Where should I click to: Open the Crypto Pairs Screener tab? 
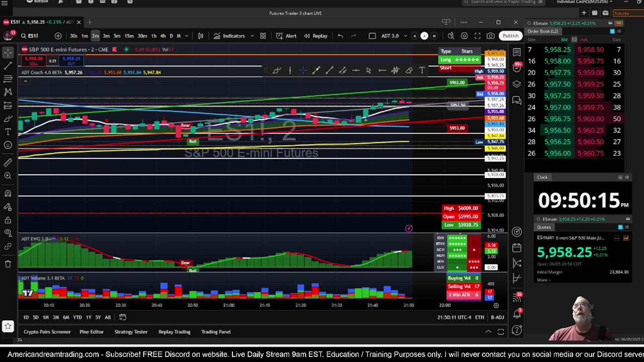coord(47,332)
